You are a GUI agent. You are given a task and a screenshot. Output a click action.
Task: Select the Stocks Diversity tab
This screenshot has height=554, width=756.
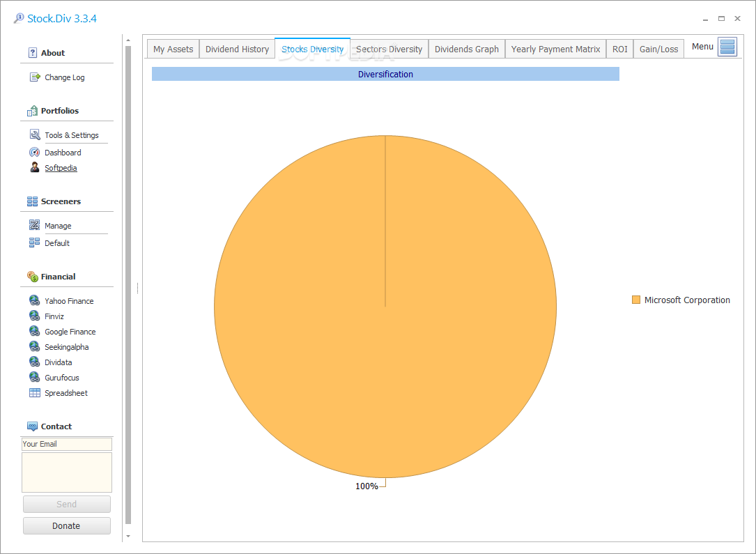[x=312, y=49]
